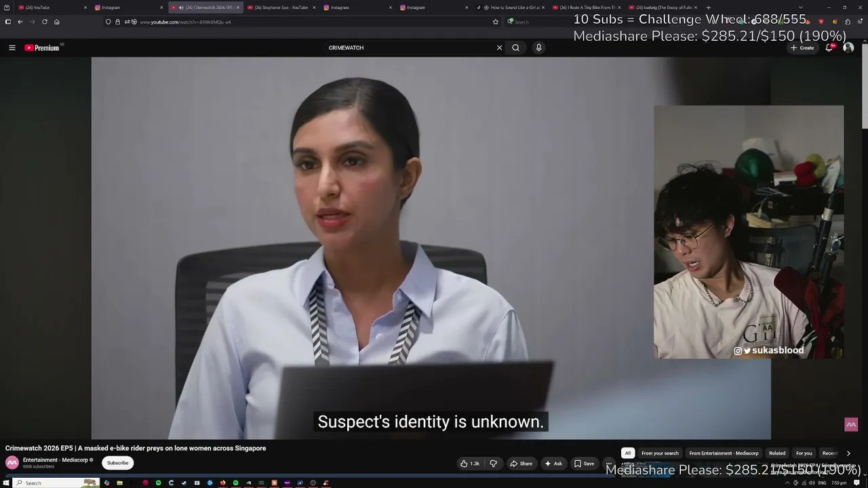Viewport: 868px width, 488px height.
Task: Click the video player to pause
Action: (431, 248)
